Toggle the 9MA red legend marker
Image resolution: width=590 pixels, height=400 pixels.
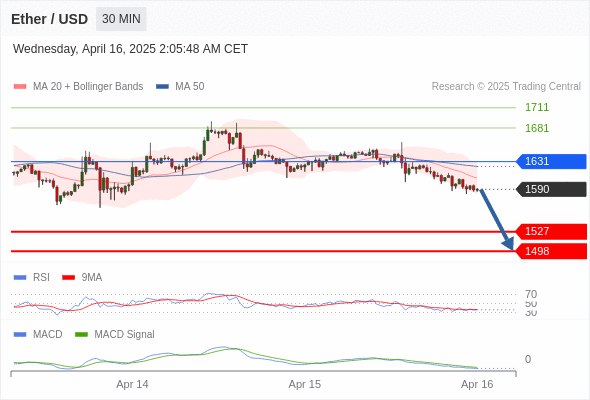(x=68, y=278)
